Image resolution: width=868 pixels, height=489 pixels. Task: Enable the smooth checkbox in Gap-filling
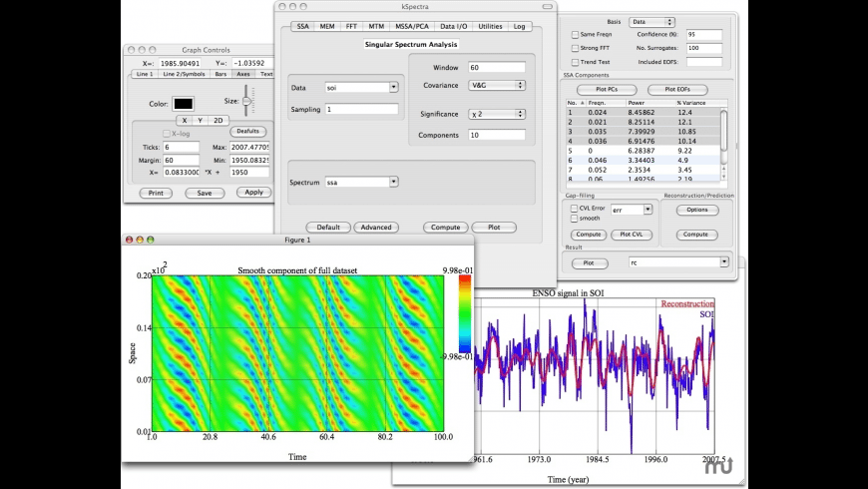tap(572, 218)
